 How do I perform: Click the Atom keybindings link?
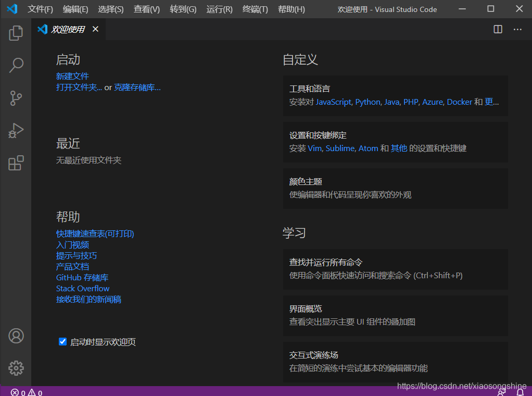coord(368,148)
